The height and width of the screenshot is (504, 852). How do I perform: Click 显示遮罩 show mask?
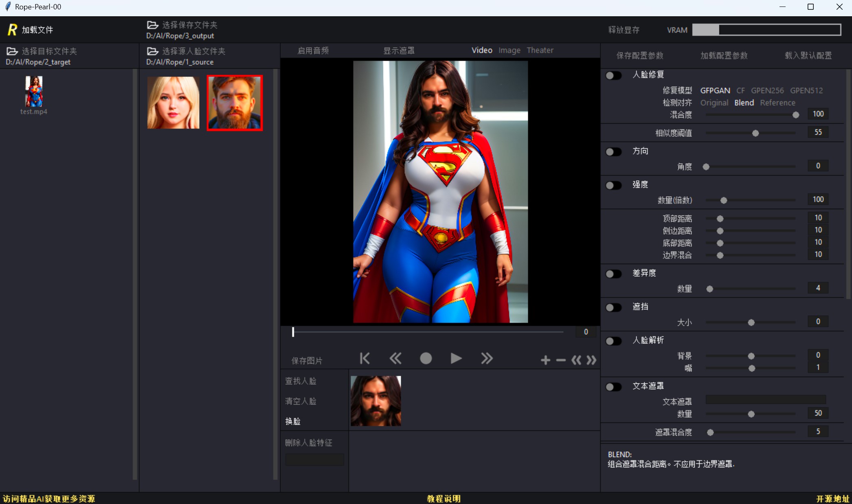[399, 50]
